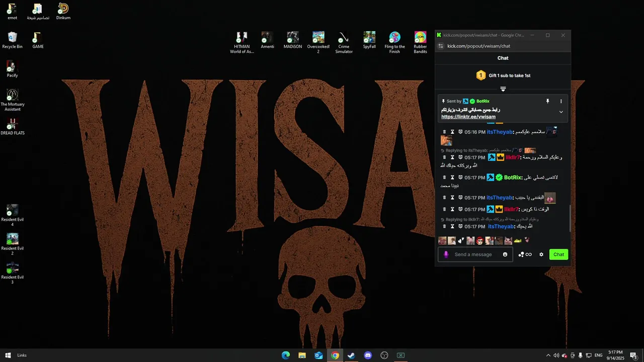Screen dimensions: 644x362
Task: Click the green Chat send button
Action: [558, 254]
